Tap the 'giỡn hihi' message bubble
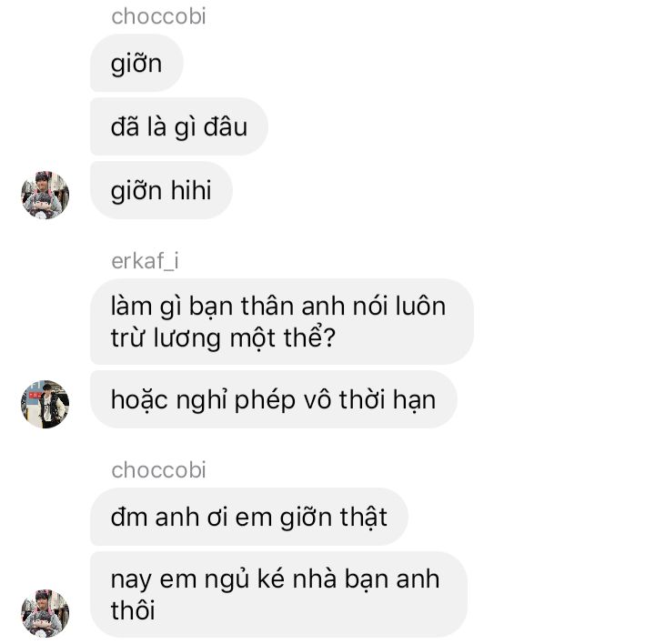 [x=161, y=190]
